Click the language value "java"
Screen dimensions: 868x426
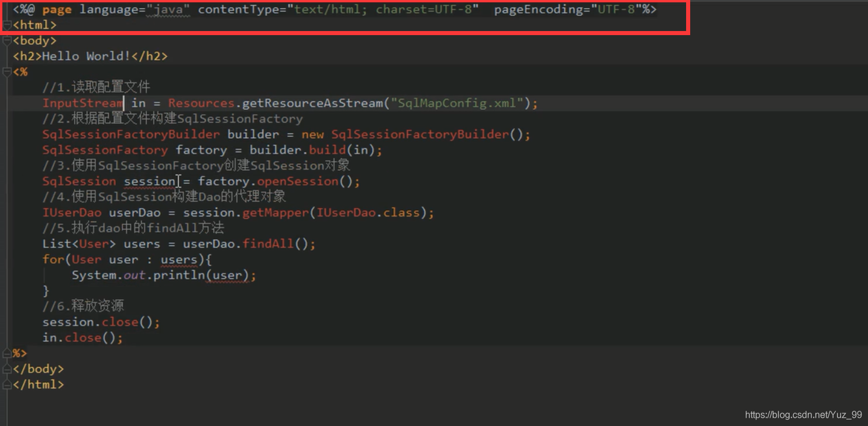(168, 9)
